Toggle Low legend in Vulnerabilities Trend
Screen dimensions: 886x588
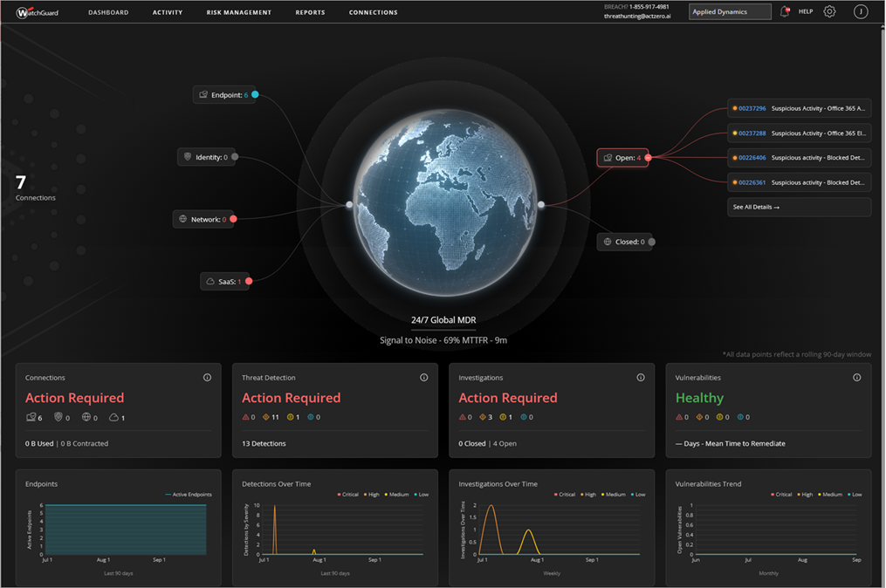click(855, 495)
